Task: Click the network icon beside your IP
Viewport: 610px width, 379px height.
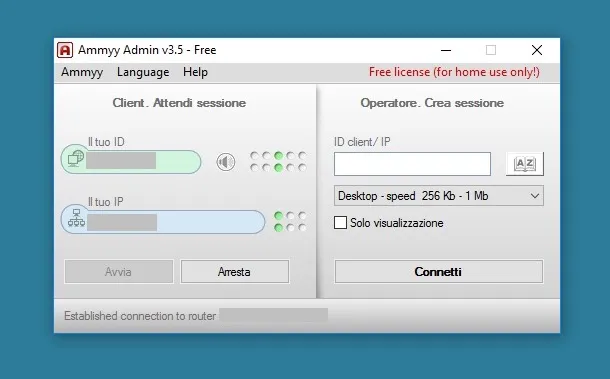Action: point(76,218)
